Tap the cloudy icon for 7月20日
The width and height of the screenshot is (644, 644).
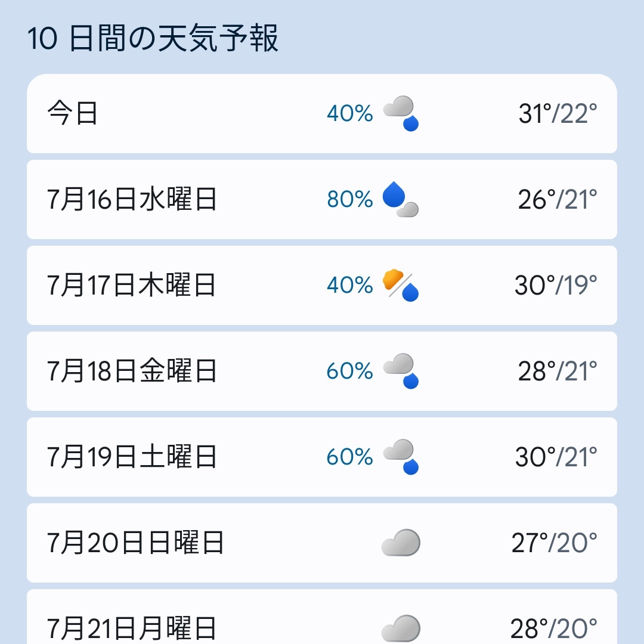coord(401,543)
